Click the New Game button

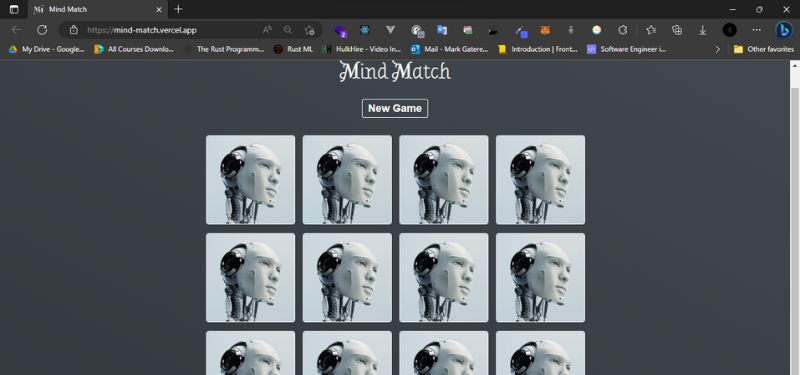pyautogui.click(x=394, y=108)
